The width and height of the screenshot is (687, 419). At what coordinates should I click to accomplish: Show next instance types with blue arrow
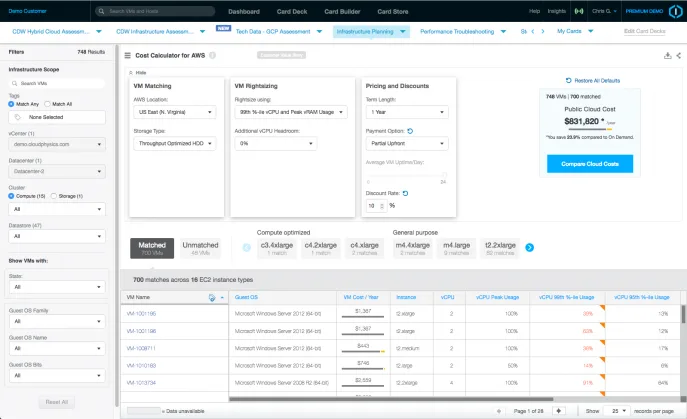[529, 248]
